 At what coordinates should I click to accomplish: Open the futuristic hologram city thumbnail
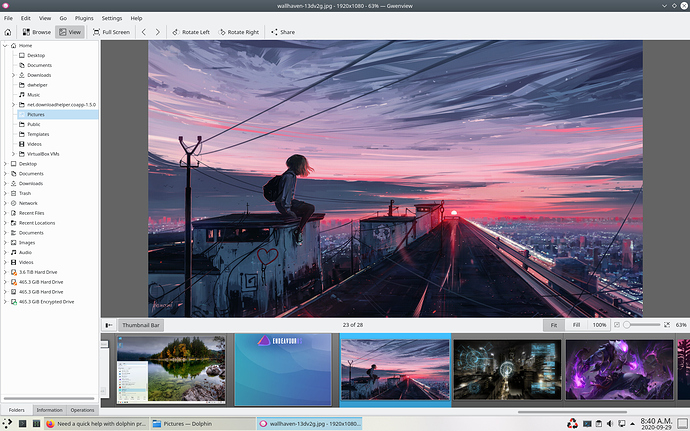pyautogui.click(x=507, y=369)
